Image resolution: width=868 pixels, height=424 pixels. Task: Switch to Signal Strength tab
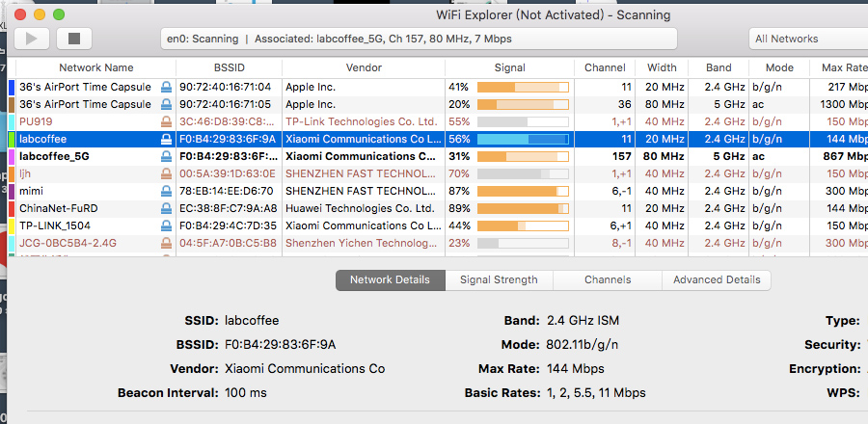499,279
